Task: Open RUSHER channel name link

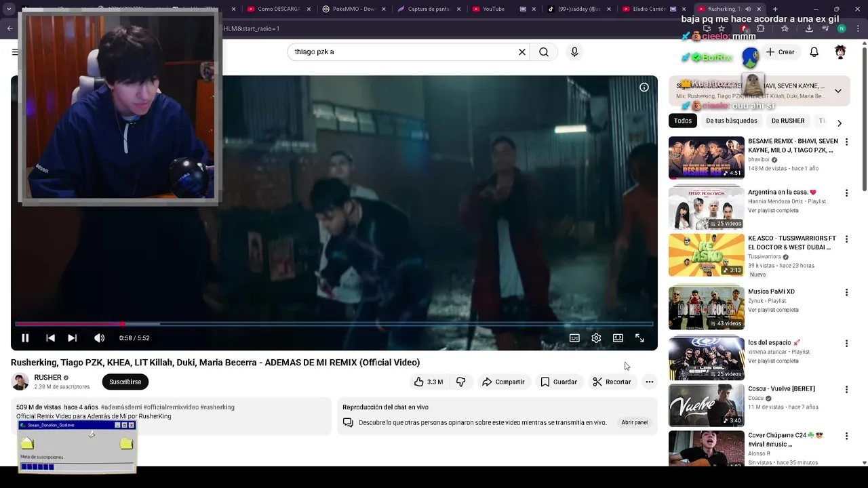Action: (48, 378)
